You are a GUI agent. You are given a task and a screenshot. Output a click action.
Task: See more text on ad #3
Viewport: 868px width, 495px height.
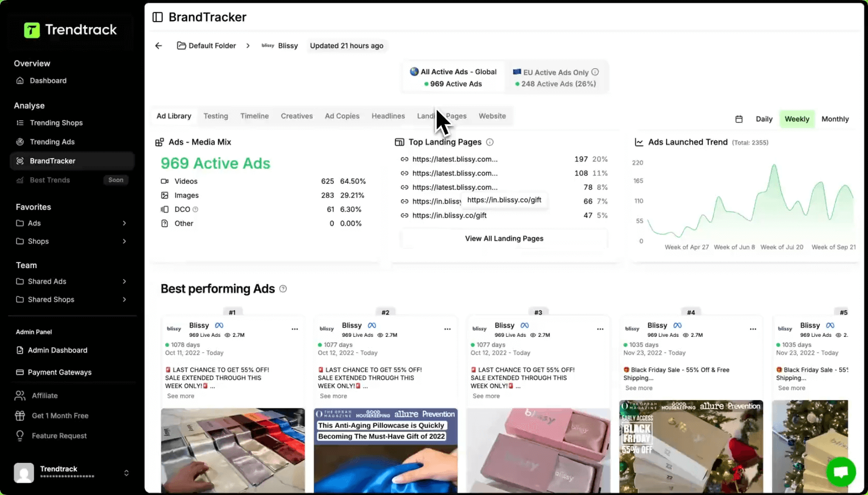point(486,396)
